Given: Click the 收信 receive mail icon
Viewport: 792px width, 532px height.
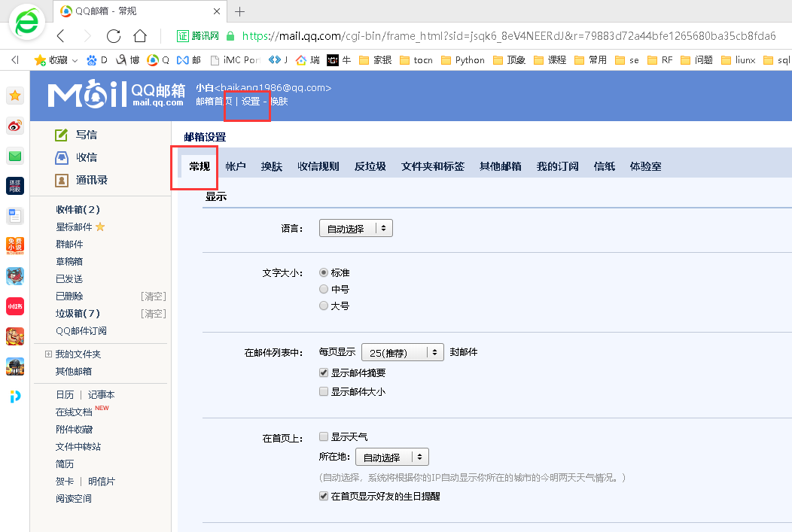Looking at the screenshot, I should 61,157.
